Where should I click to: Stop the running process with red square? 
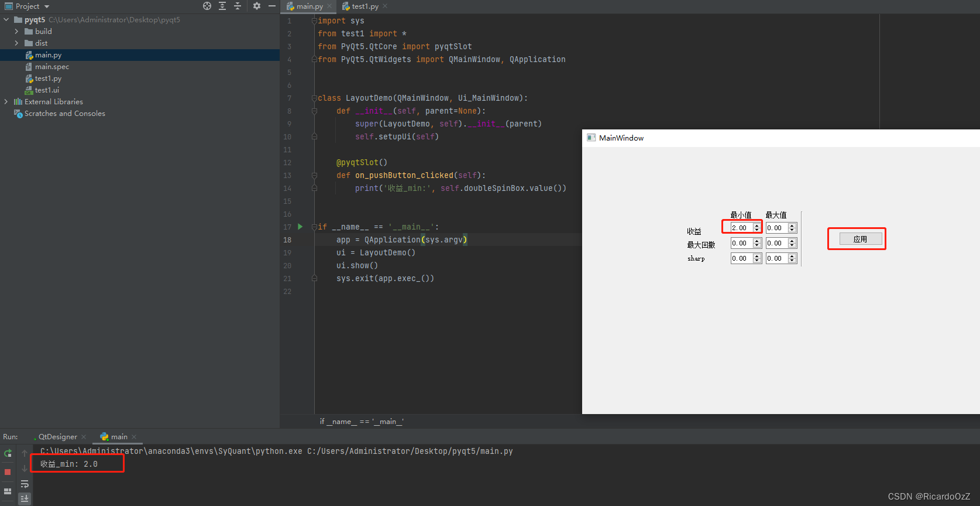(8, 471)
